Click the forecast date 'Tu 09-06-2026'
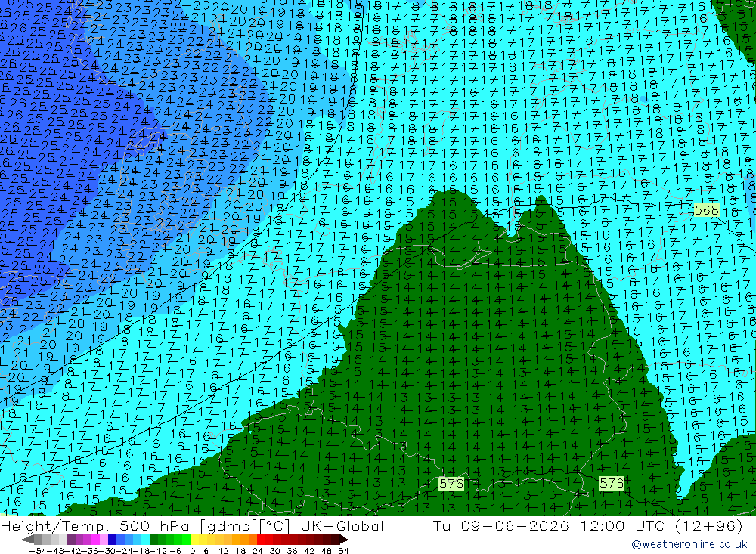This screenshot has width=756, height=554. [501, 525]
